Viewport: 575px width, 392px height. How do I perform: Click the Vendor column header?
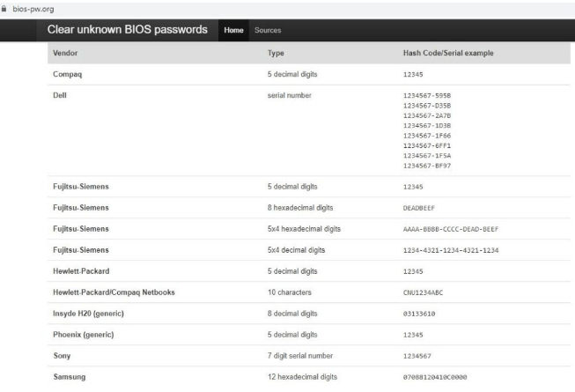click(65, 54)
